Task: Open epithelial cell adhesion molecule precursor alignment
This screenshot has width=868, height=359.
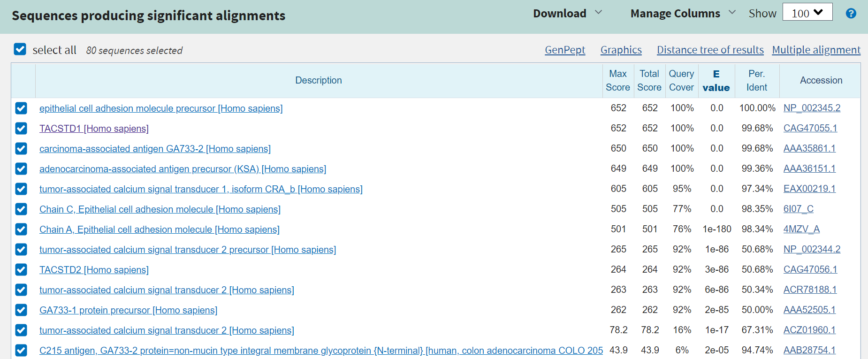Action: point(161,108)
